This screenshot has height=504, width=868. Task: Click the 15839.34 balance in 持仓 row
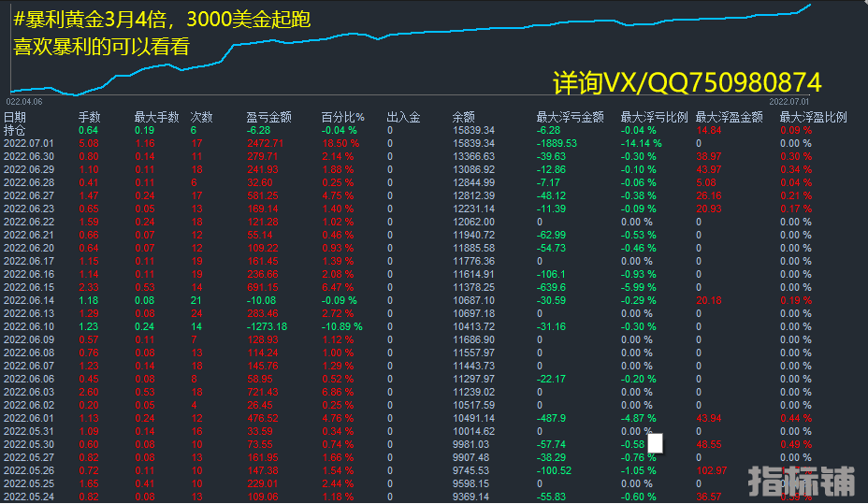point(473,130)
